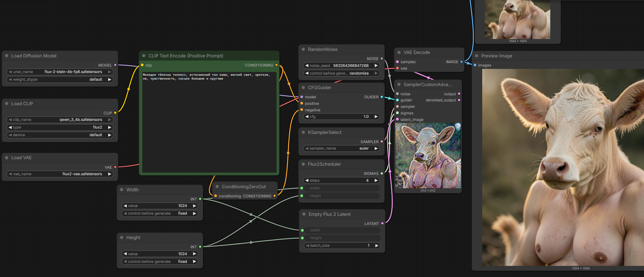Collapse the Load VAE node
644x277 pixels.
(x=7, y=157)
